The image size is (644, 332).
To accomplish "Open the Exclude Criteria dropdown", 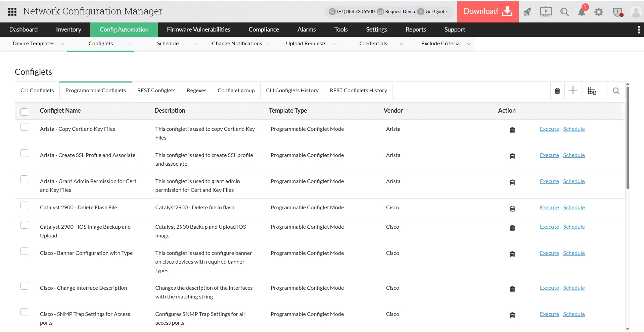I will (446, 44).
